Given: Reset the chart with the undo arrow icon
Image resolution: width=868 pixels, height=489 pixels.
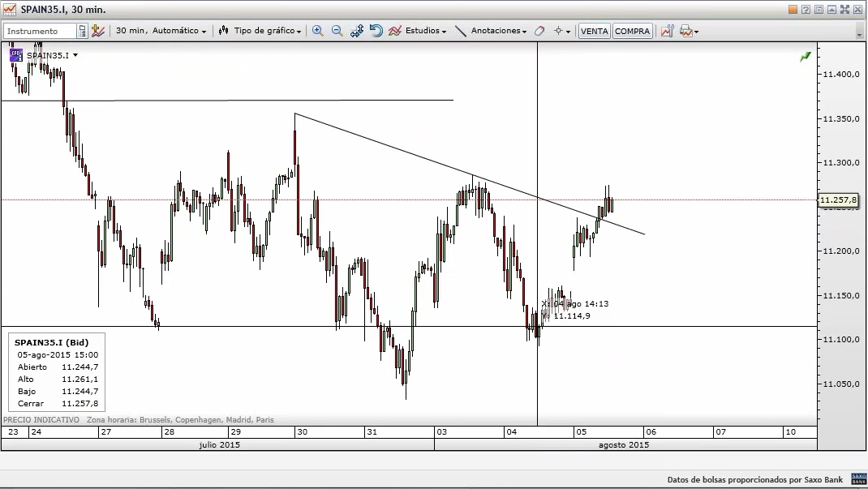Looking at the screenshot, I should coord(376,31).
